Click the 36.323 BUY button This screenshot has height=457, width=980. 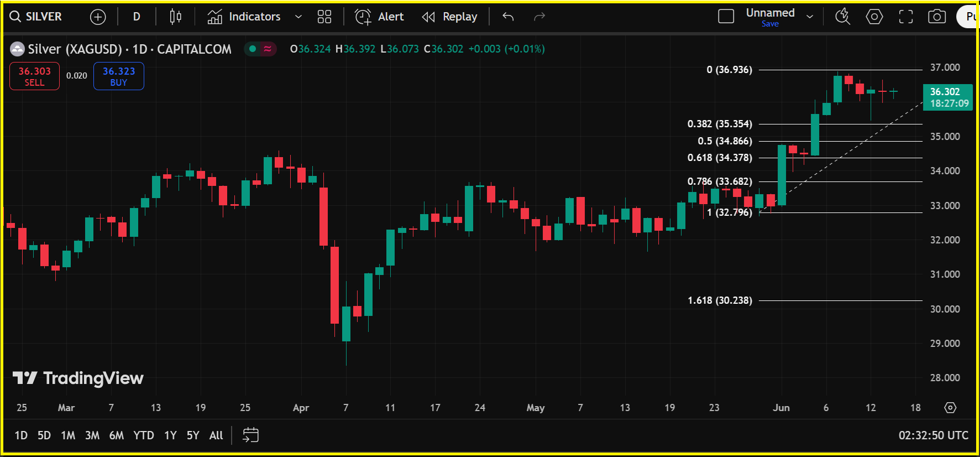pyautogui.click(x=119, y=76)
